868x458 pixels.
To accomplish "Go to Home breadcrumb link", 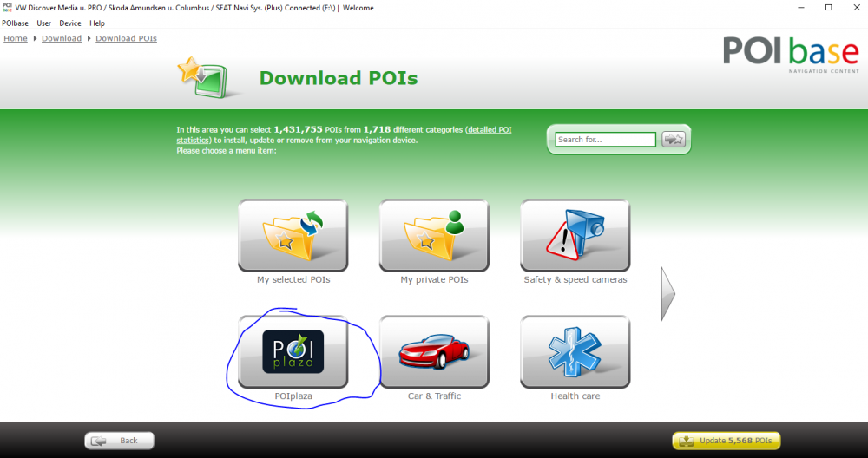I will 16,38.
